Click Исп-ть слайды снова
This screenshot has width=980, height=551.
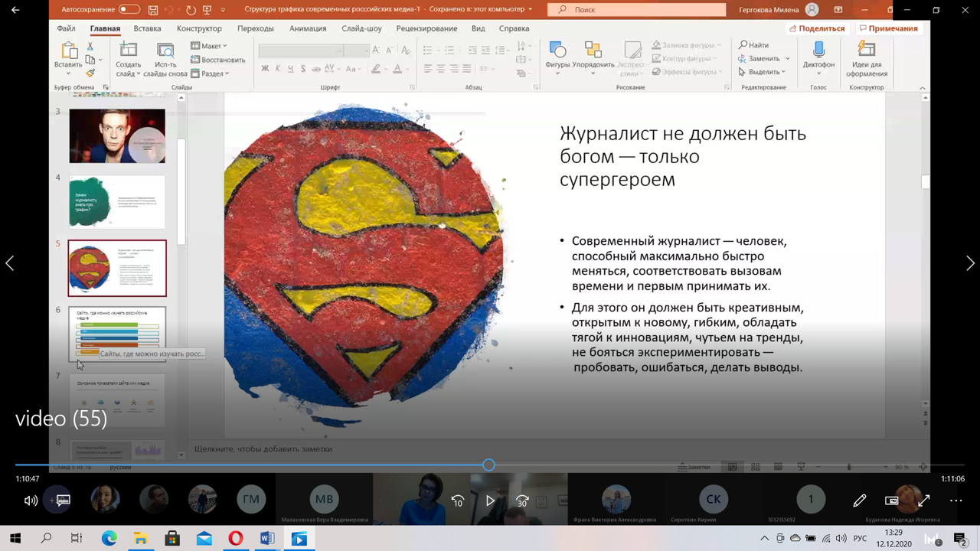click(x=165, y=60)
